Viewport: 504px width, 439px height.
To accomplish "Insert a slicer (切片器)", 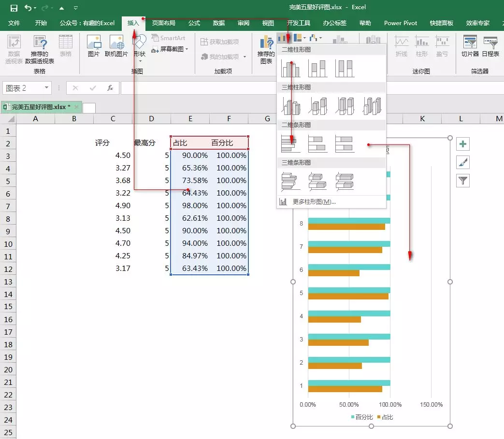I will [x=470, y=47].
